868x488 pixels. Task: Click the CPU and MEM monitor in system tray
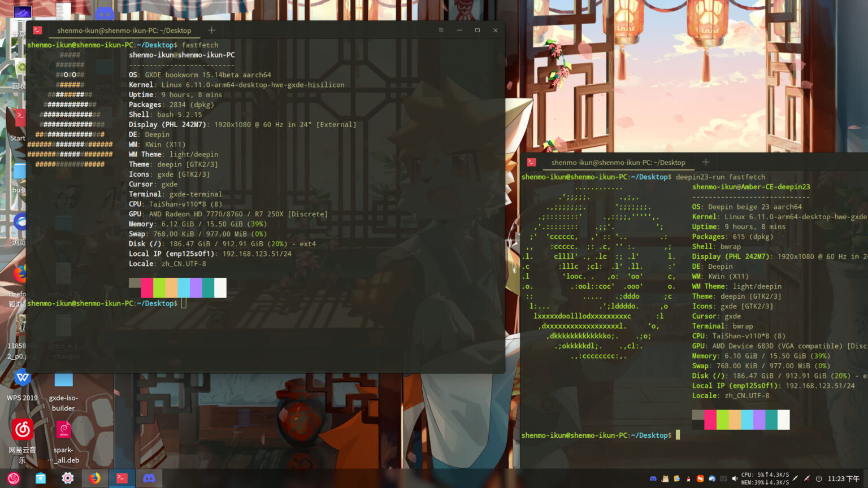click(765, 478)
